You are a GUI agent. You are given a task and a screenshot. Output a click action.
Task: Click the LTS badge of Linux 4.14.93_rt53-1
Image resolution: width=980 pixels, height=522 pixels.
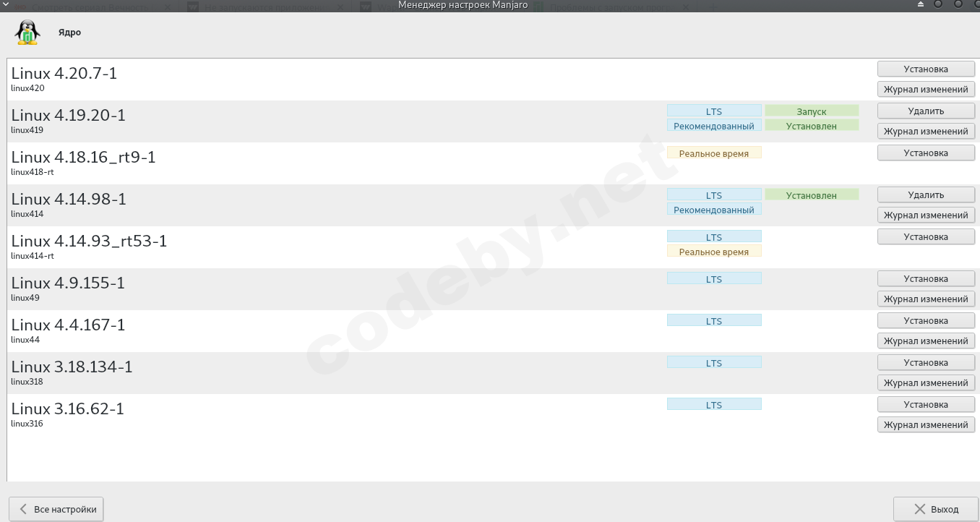[x=714, y=237]
